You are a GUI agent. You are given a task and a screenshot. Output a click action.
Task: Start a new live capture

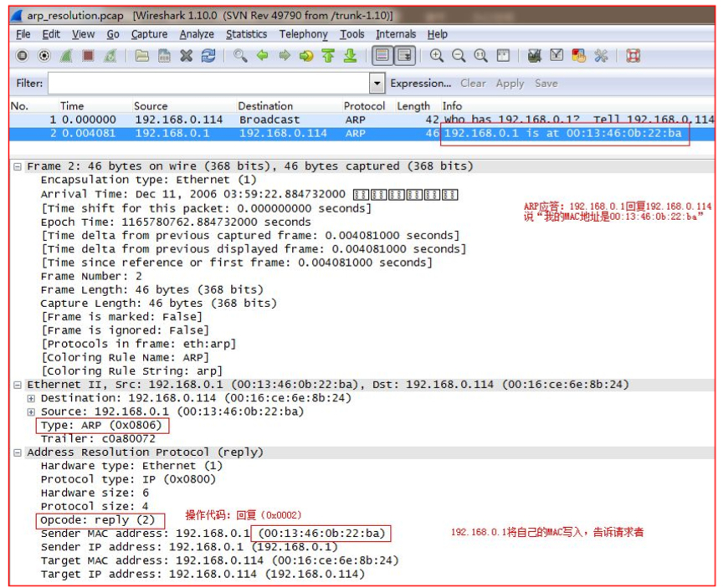pos(66,56)
